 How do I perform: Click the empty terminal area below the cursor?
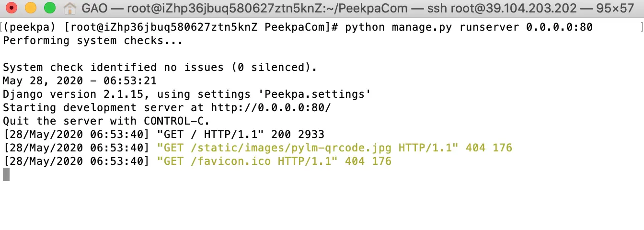click(322, 206)
